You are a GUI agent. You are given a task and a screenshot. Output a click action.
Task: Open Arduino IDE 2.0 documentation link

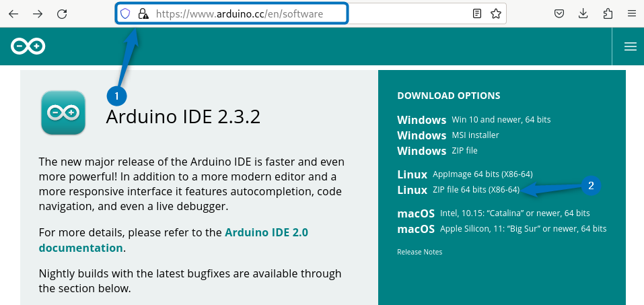click(x=174, y=240)
